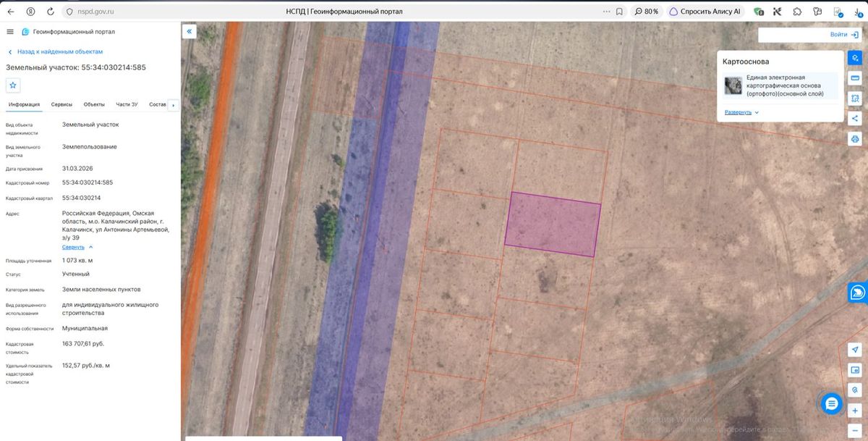Collapse the address field with Свернуть
Image resolution: width=868 pixels, height=441 pixels.
(77, 247)
